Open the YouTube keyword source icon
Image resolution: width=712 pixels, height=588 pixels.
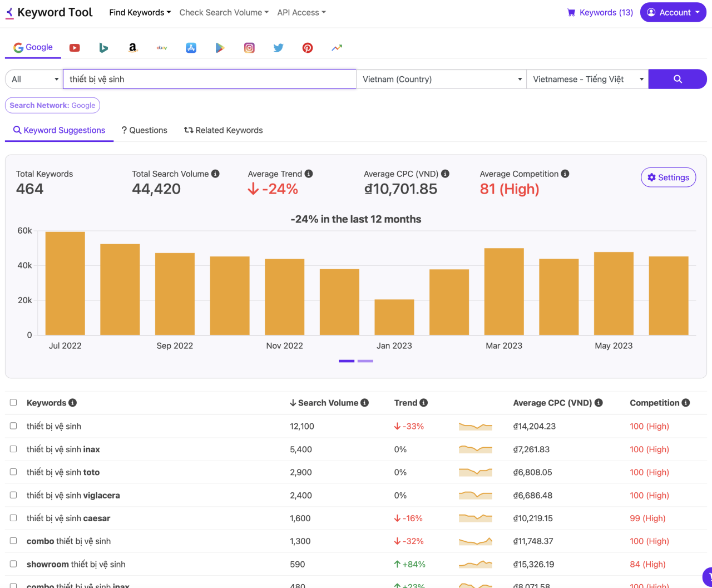[x=75, y=48]
